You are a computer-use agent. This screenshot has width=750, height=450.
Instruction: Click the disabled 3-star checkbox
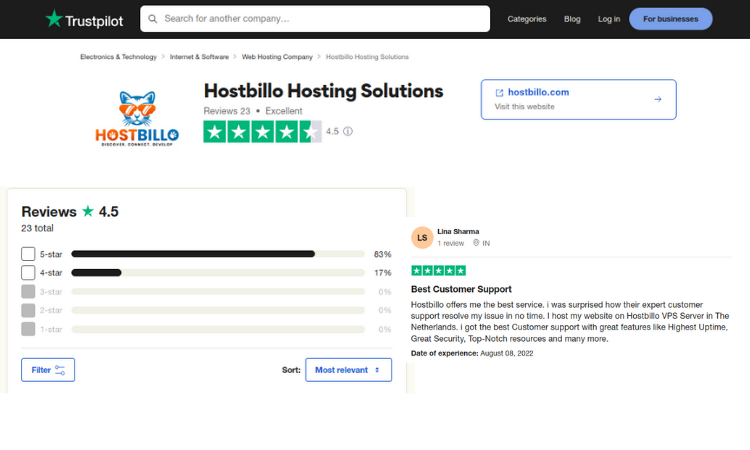pyautogui.click(x=28, y=292)
